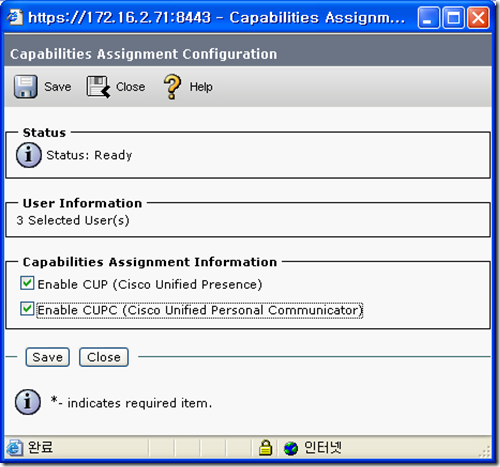Uncheck Enable CUP checkbox
Screen dimensions: 500x467
click(27, 283)
